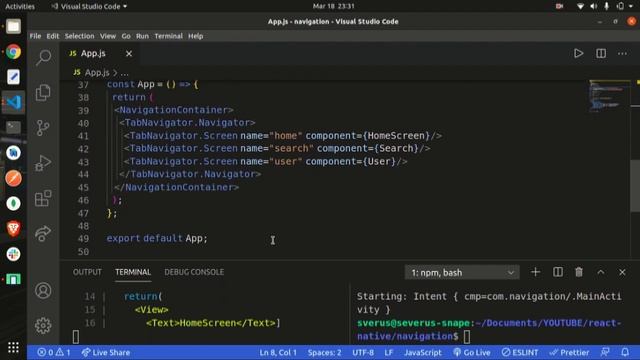Close the bottom panel
The image size is (640, 360).
coord(622,272)
